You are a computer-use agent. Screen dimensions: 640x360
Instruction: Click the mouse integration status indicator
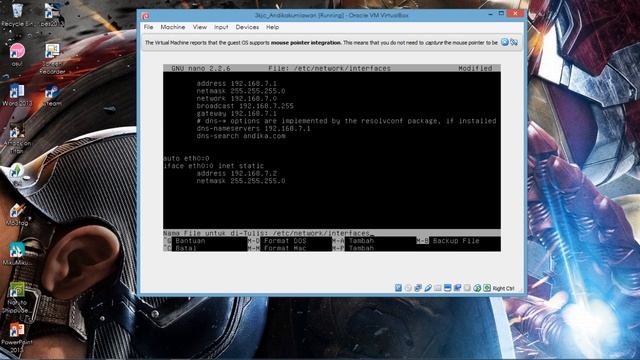[477, 288]
